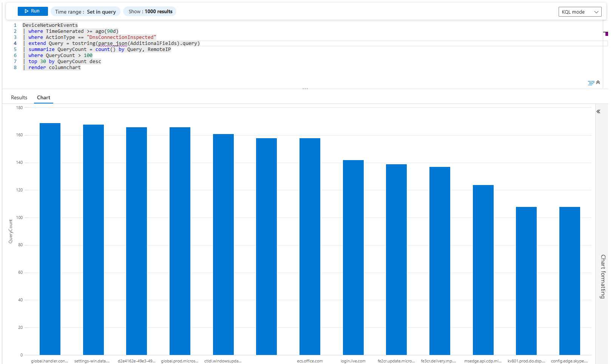Open the Time range selector pill
Image resolution: width=613 pixels, height=364 pixels.
[85, 12]
